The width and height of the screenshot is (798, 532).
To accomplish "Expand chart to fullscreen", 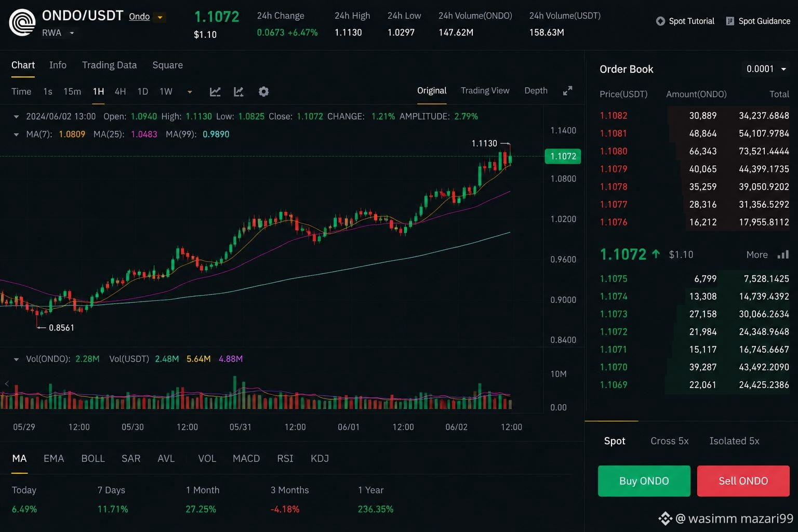I will tap(568, 91).
